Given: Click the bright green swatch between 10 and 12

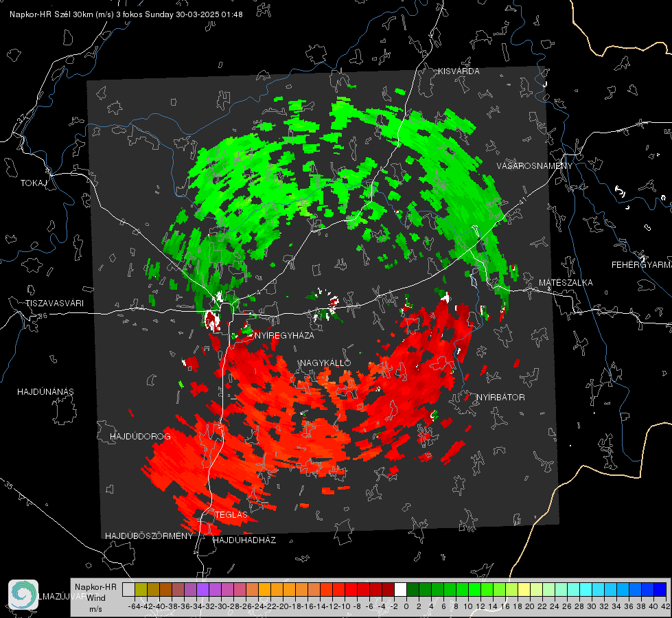Looking at the screenshot, I should [474, 590].
